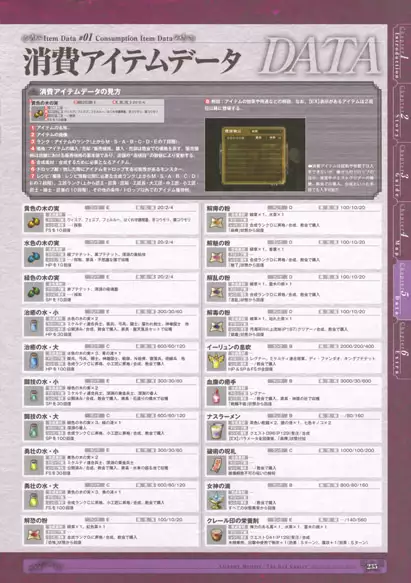The image size is (411, 583).
Task: Click the イーリュンの息吹 golden item icon
Action: point(216,361)
